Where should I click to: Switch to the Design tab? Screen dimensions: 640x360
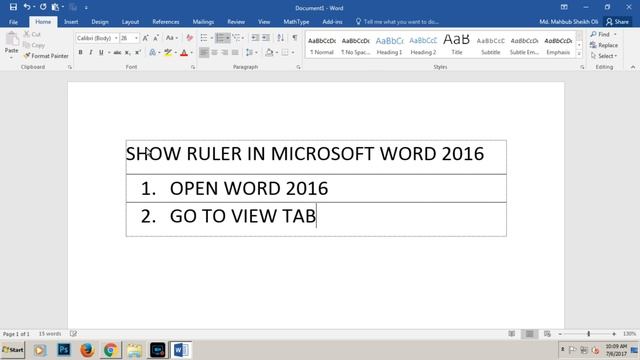coord(100,22)
